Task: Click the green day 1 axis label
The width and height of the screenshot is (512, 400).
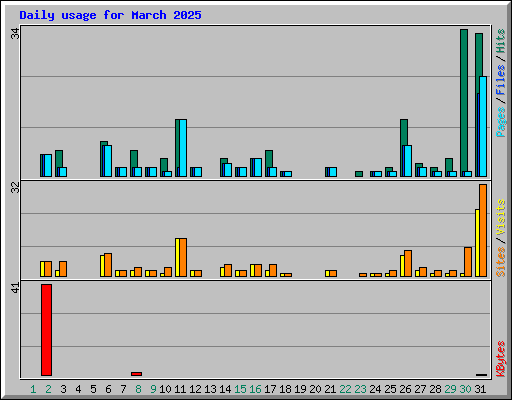Action: pos(33,389)
